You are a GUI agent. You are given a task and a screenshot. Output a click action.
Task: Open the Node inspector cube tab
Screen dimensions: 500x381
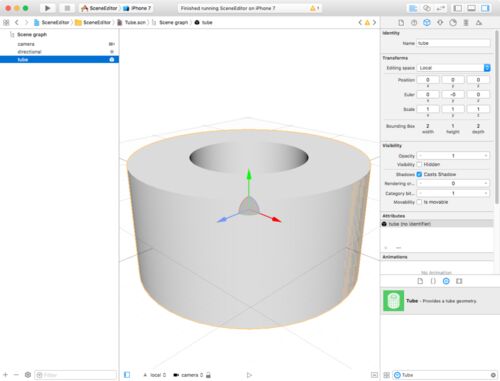point(427,23)
